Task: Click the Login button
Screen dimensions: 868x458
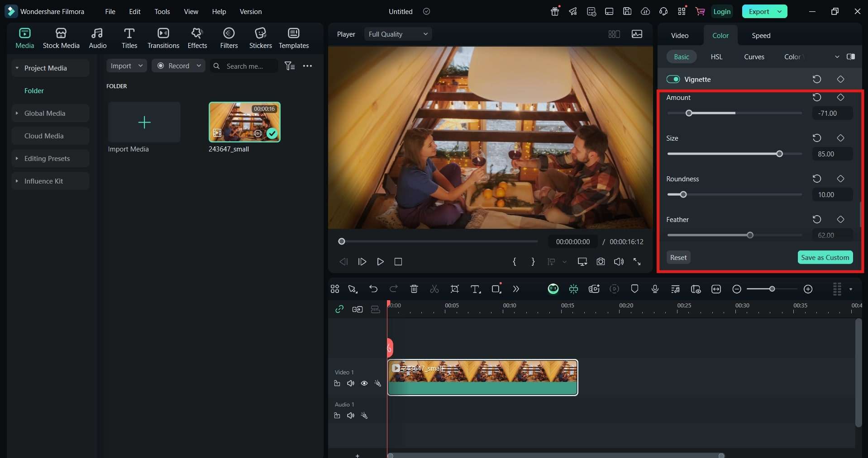Action: tap(722, 11)
